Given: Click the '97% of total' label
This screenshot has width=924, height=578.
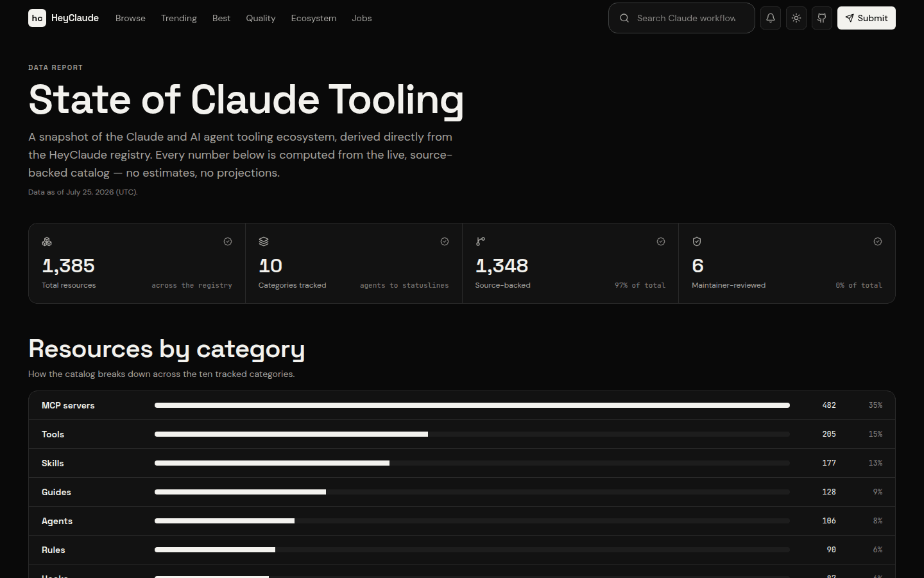Looking at the screenshot, I should (x=640, y=285).
